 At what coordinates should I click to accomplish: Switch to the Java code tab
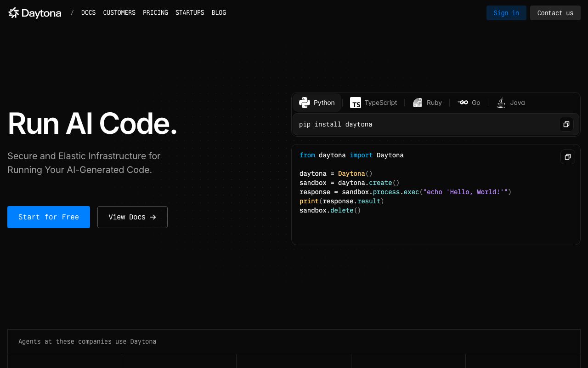(510, 103)
